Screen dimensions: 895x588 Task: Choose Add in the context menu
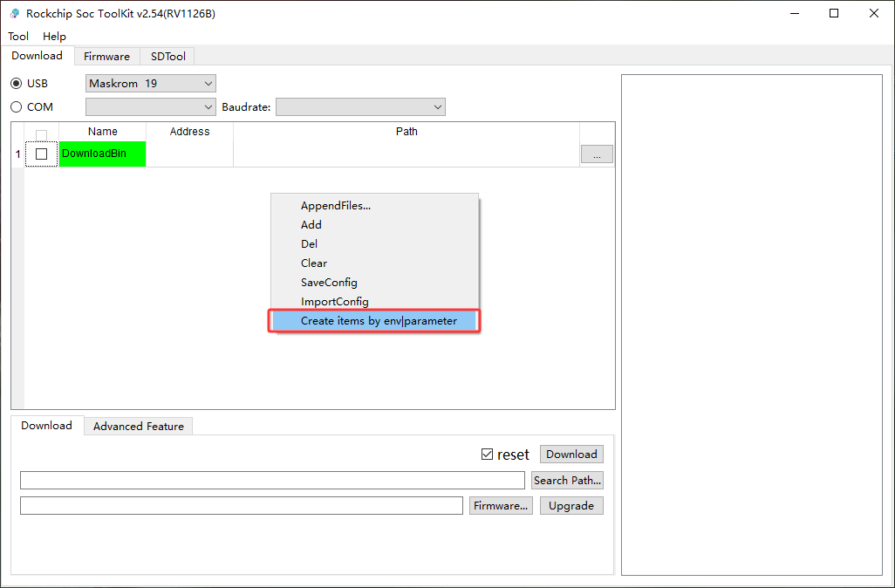374,225
